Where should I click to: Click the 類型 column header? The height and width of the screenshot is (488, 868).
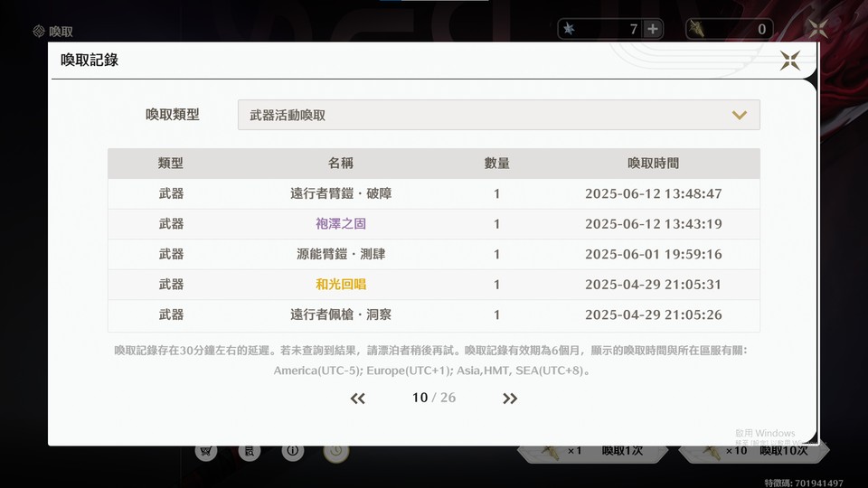(171, 164)
